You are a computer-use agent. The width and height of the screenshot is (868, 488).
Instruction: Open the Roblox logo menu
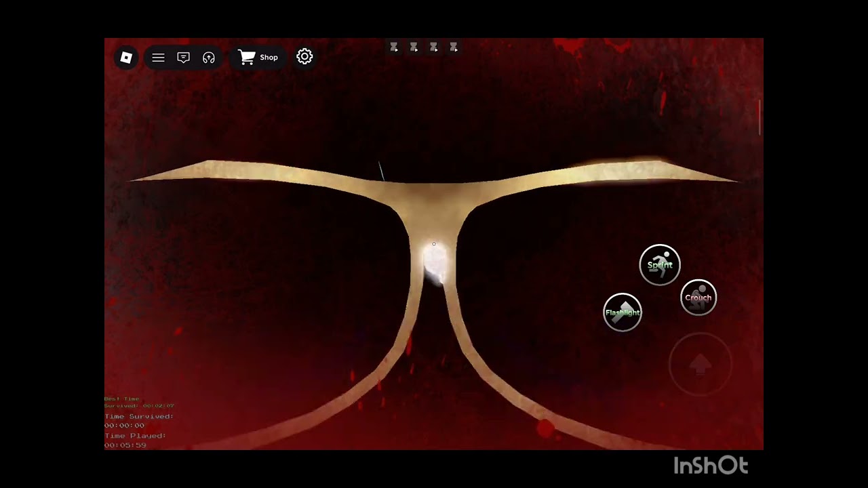[x=126, y=58]
